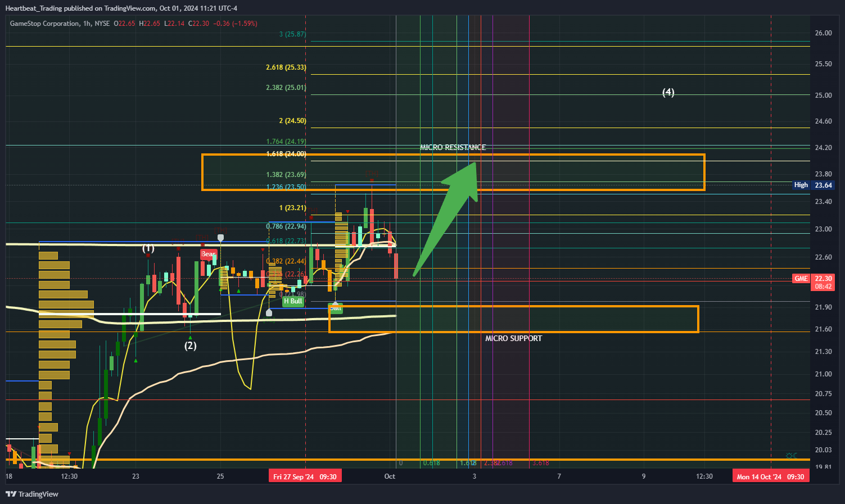The height and width of the screenshot is (504, 845).
Task: Select the 0.382 (22.44) Fibonacci label
Action: [286, 261]
